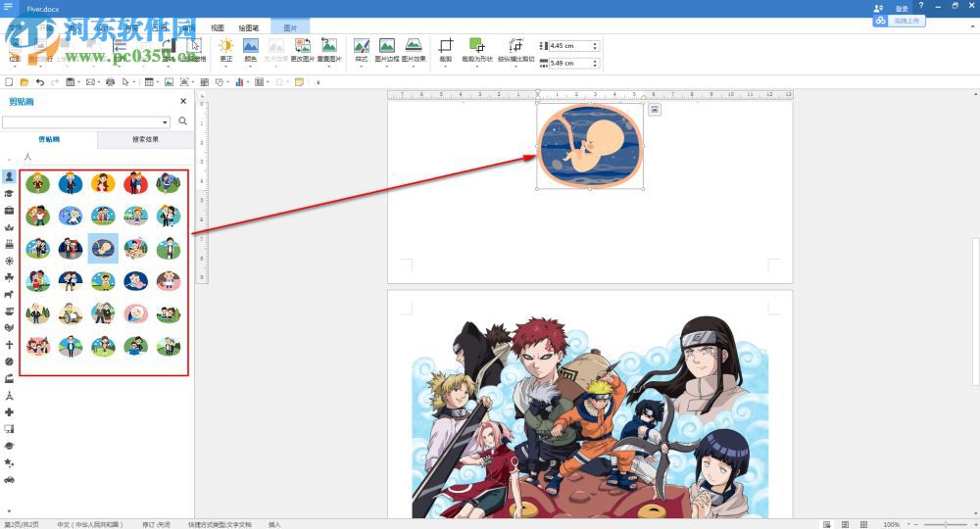Select the yellow-background woman clip art thumbnail
The width and height of the screenshot is (980, 529).
tap(103, 183)
